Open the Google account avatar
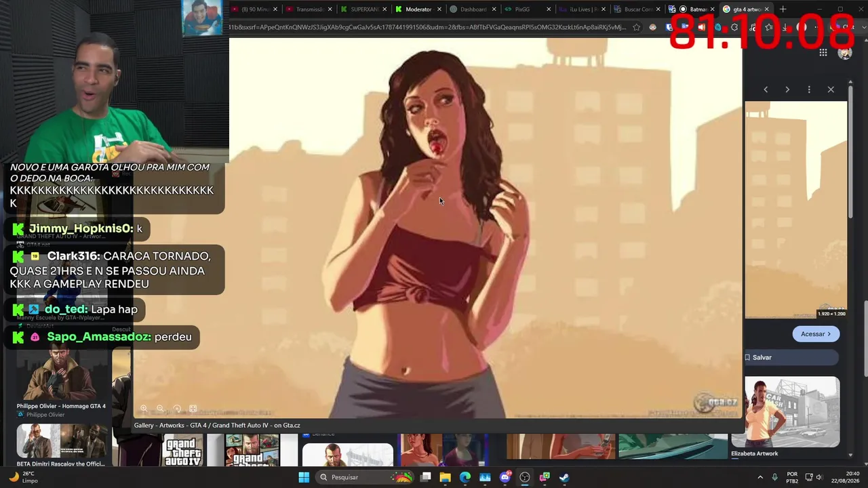Viewport: 868px width, 488px height. [x=845, y=53]
